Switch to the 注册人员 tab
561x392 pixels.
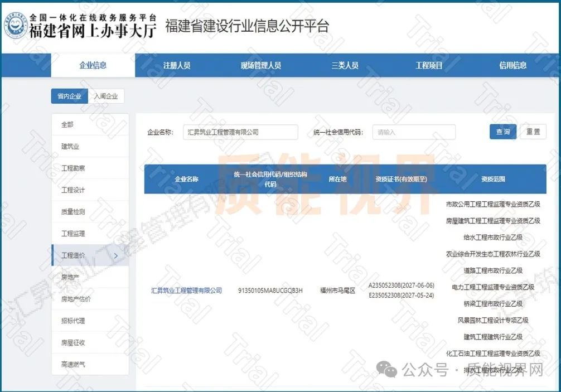pos(177,65)
